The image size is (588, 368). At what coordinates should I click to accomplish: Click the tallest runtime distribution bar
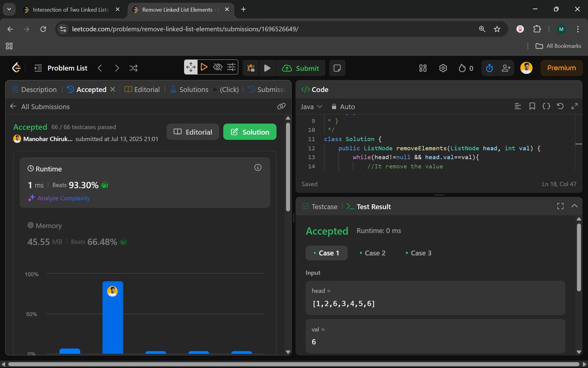[113, 317]
